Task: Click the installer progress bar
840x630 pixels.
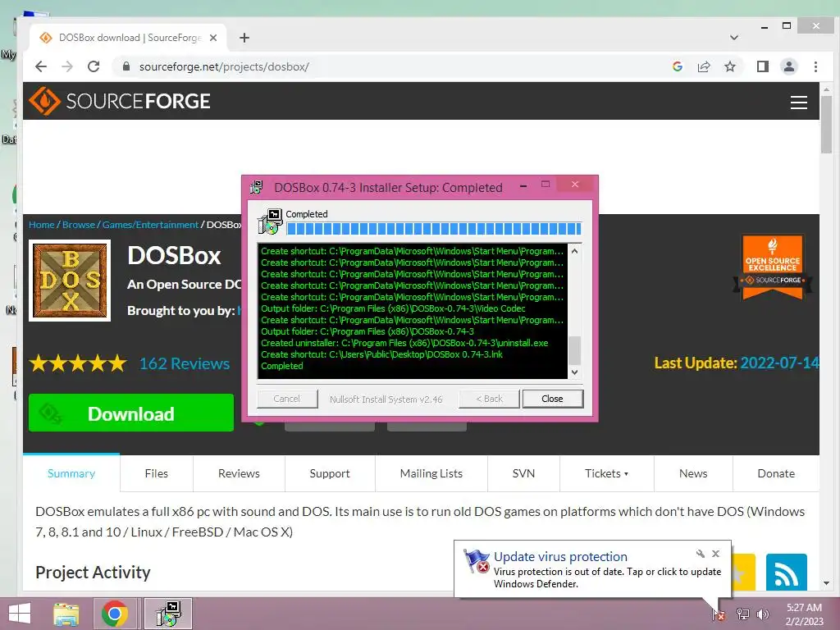Action: point(433,229)
